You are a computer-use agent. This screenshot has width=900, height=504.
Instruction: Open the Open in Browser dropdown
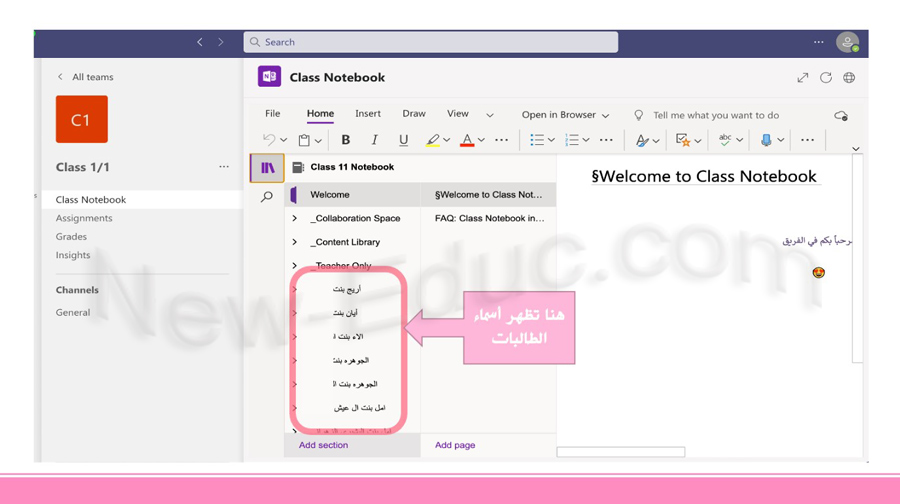pyautogui.click(x=565, y=115)
